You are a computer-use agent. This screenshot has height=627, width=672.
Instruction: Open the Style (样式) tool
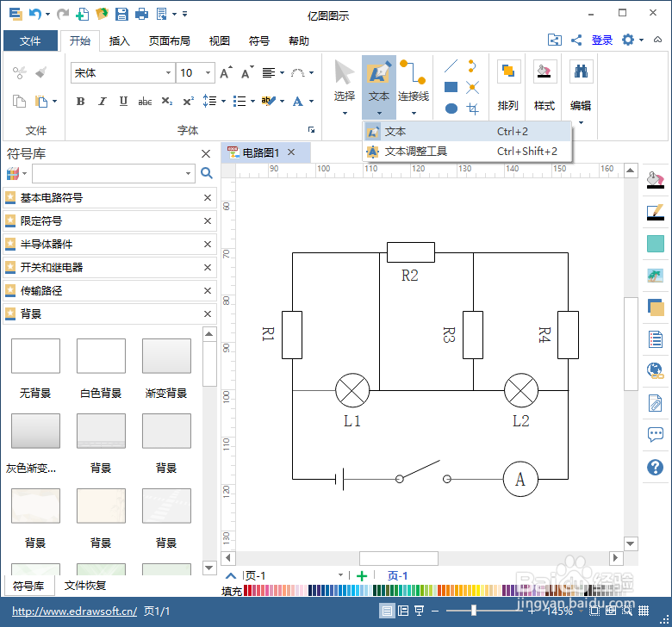tap(544, 86)
